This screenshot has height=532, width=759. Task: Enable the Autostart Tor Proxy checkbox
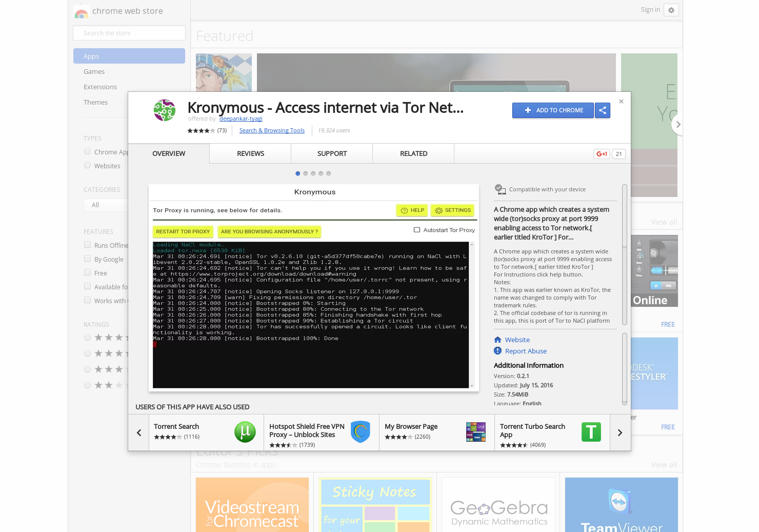pos(417,230)
